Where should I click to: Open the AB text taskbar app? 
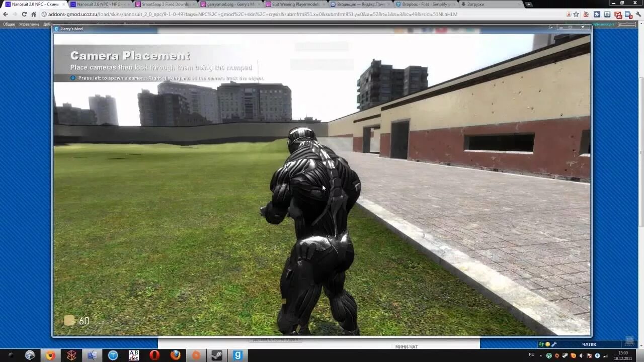click(134, 355)
